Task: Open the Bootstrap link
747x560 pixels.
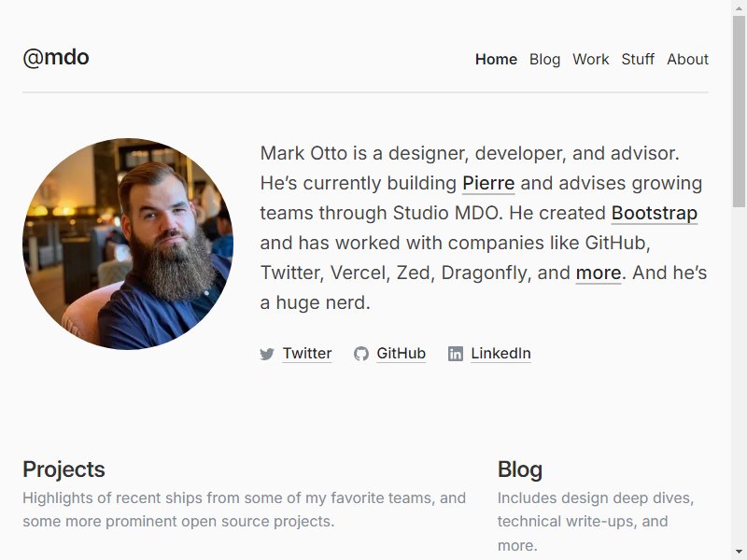Action: [655, 214]
